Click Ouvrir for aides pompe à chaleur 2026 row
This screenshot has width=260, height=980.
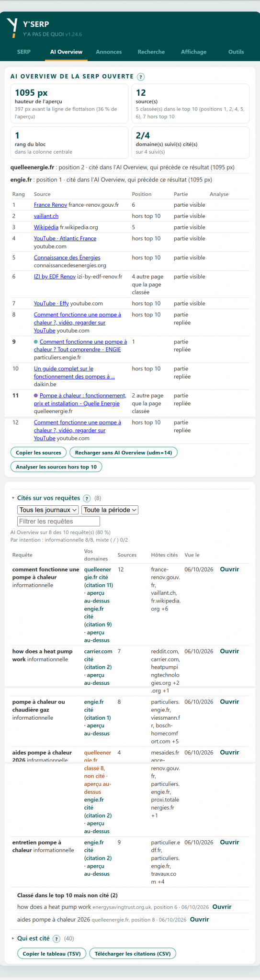[229, 753]
